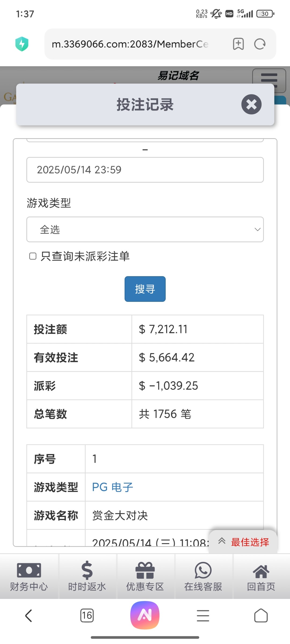Viewport: 290px width, 644px height.
Task: Tap the browser address bar URL
Action: tap(130, 44)
